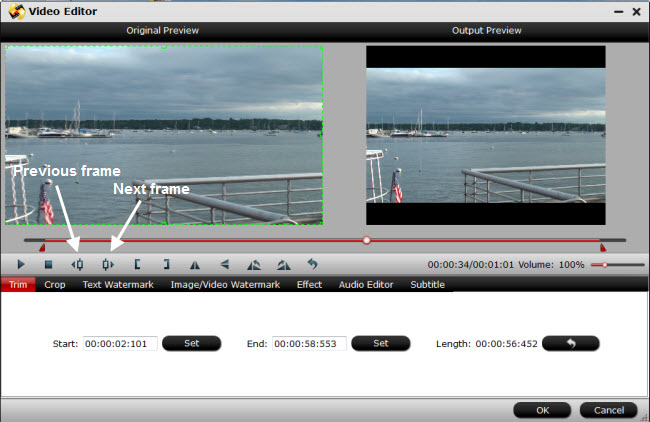Cancel the video editing dialog
Viewport: 650px width, 422px height.
coord(609,410)
